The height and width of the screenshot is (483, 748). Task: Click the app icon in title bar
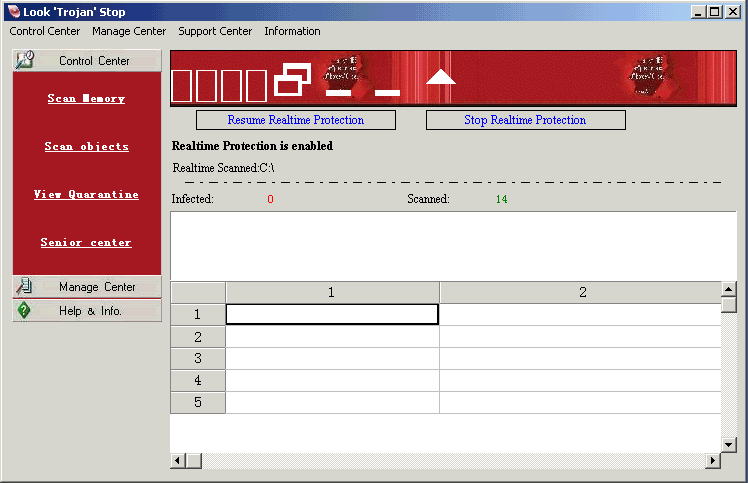[14, 11]
